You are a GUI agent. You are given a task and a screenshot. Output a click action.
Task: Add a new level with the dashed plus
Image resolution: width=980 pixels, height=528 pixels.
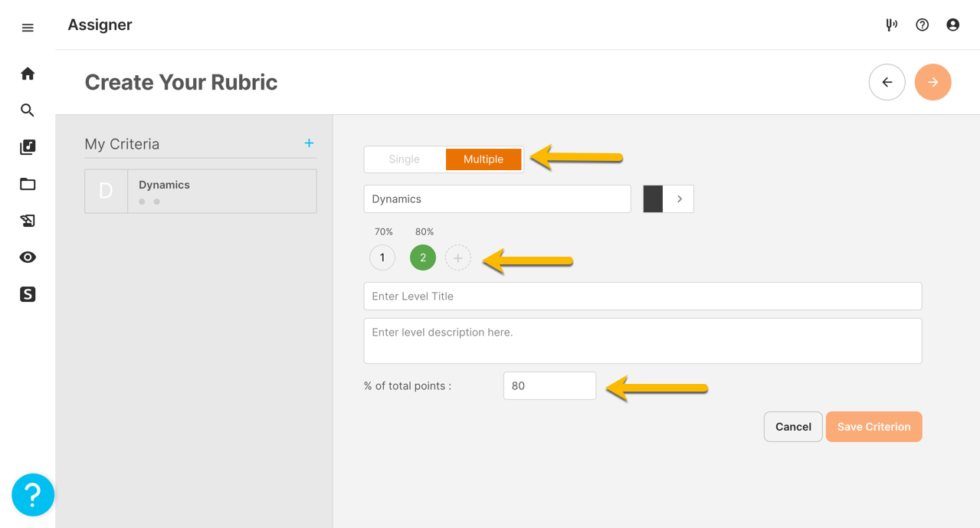point(458,258)
